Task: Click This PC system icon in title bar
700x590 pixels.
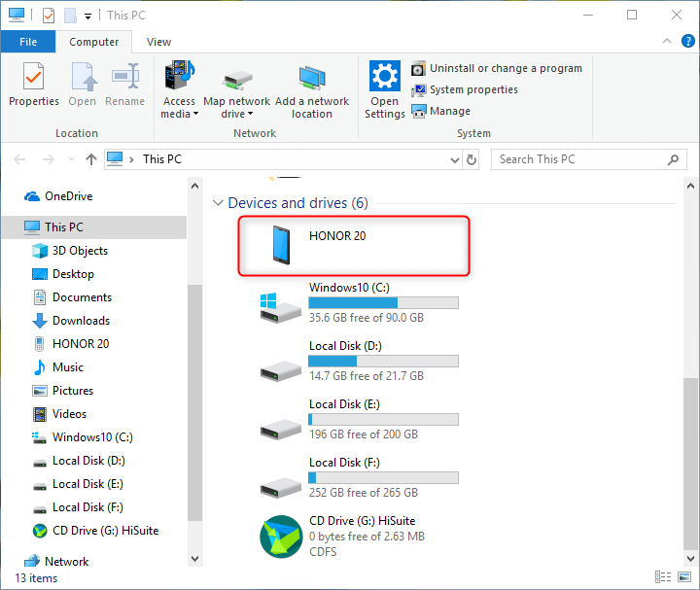Action: (x=17, y=15)
